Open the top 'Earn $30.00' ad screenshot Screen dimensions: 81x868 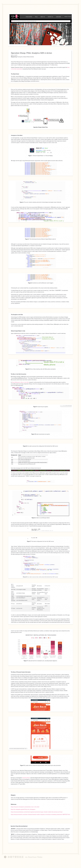tap(40, 705)
